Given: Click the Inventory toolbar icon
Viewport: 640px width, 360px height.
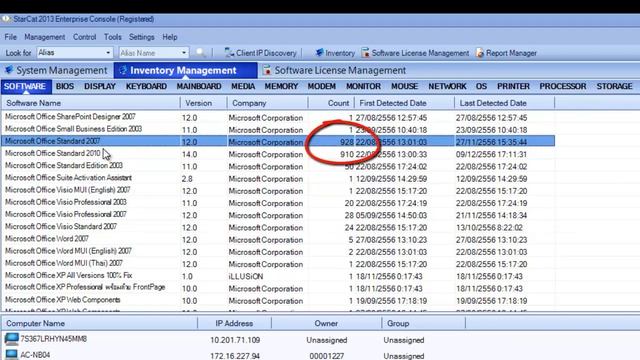Looking at the screenshot, I should pyautogui.click(x=319, y=53).
